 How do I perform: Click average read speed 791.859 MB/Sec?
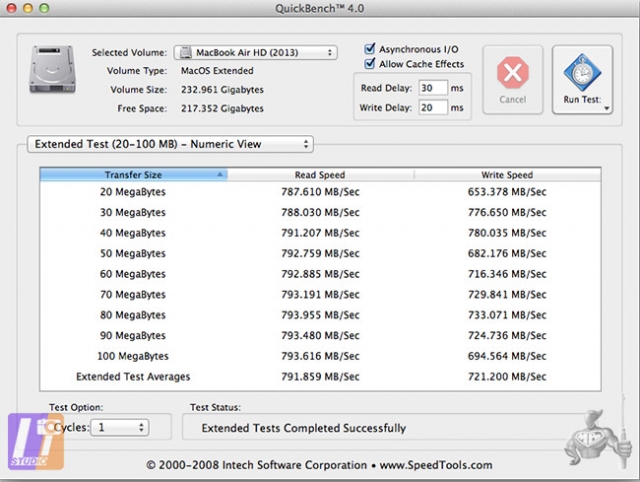[320, 376]
